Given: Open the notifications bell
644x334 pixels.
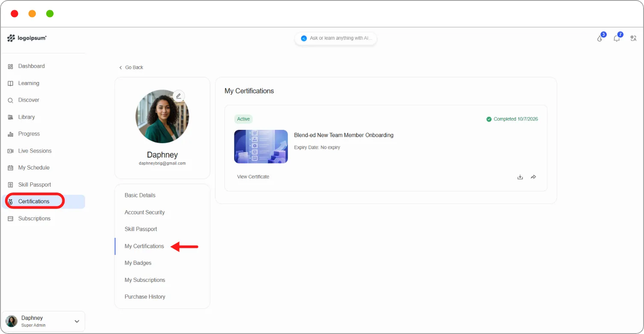Looking at the screenshot, I should pos(617,38).
